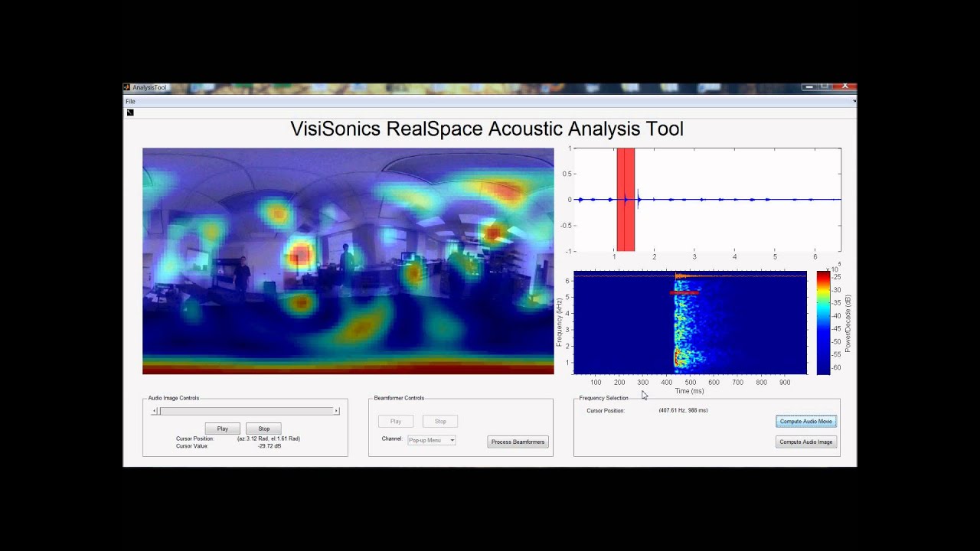Minimize the AnalysisTool window
The image size is (980, 551).
pos(811,86)
